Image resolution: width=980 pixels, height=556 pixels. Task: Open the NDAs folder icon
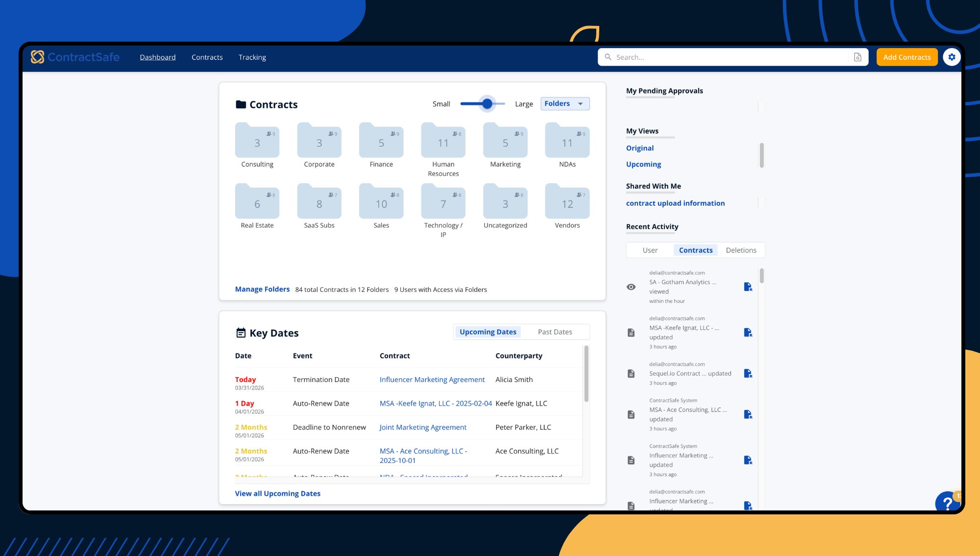coord(567,142)
